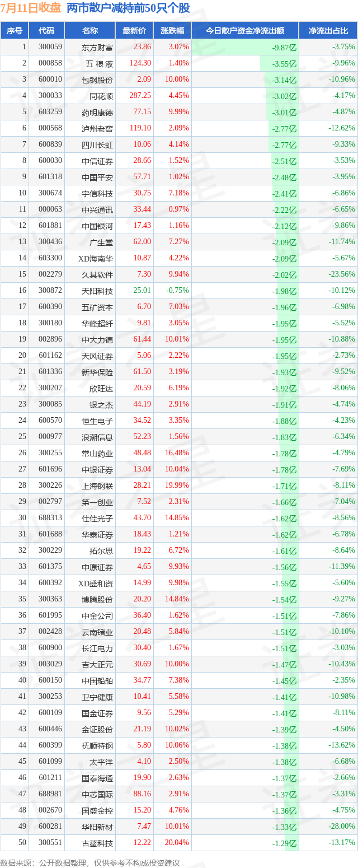Click -23.56% outflow ratio of 久其软件
This screenshot has height=868, width=358.
tap(342, 274)
